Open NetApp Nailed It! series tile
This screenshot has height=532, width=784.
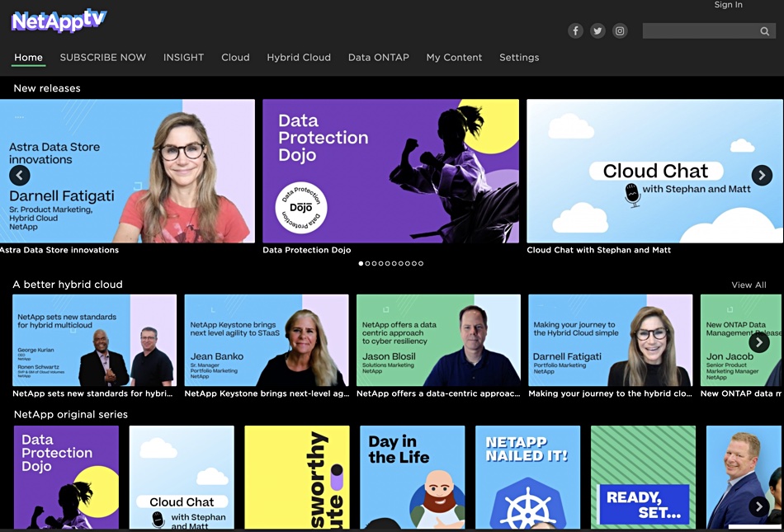[x=527, y=477]
